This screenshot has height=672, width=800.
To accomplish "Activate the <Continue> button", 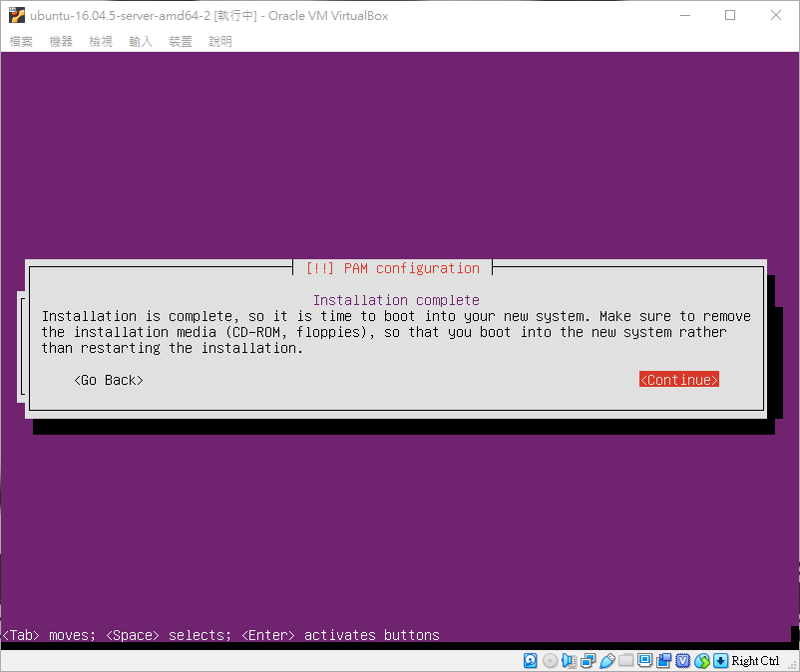I will [679, 379].
